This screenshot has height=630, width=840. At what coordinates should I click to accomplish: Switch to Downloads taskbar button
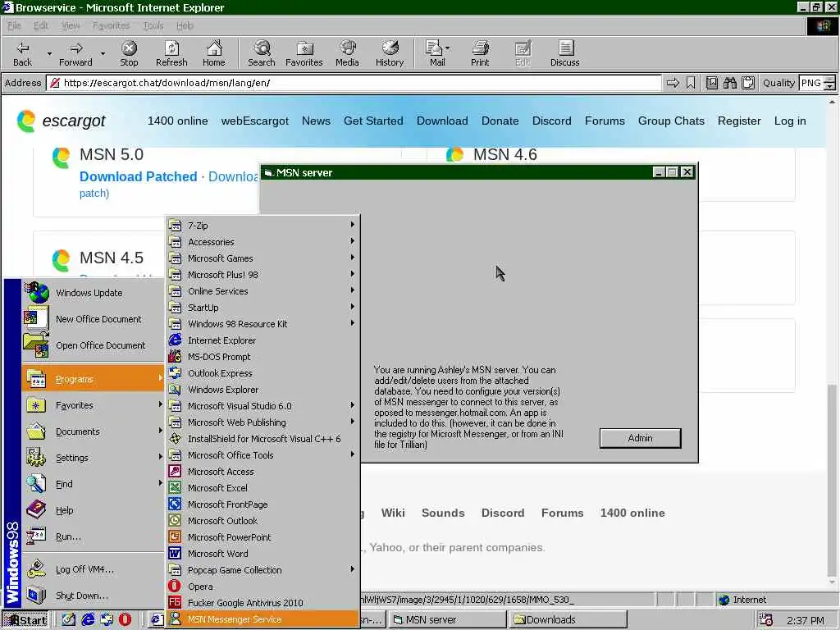pyautogui.click(x=568, y=620)
